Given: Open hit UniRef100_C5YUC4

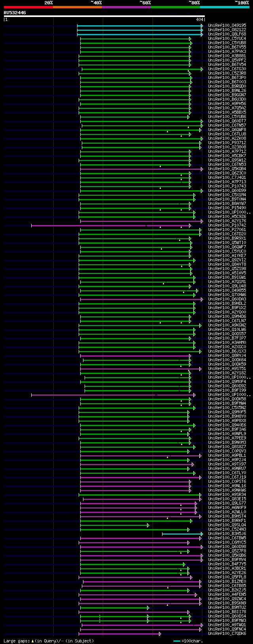Looking at the screenshot, I should pos(227,39).
